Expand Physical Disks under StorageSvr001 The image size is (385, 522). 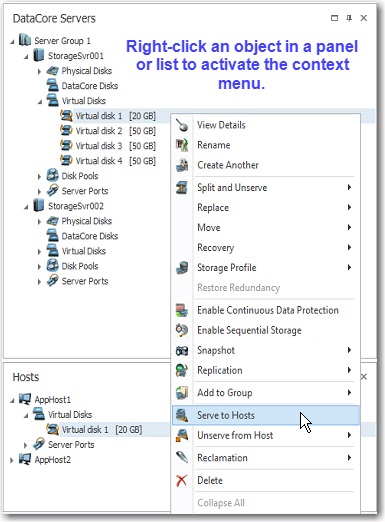click(39, 71)
